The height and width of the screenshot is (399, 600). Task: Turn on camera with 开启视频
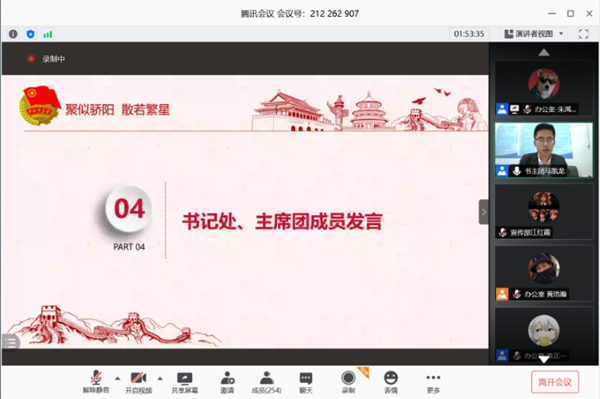(x=139, y=382)
